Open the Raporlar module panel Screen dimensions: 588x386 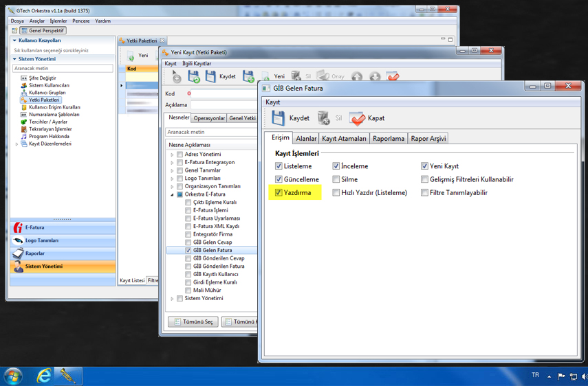pyautogui.click(x=63, y=253)
